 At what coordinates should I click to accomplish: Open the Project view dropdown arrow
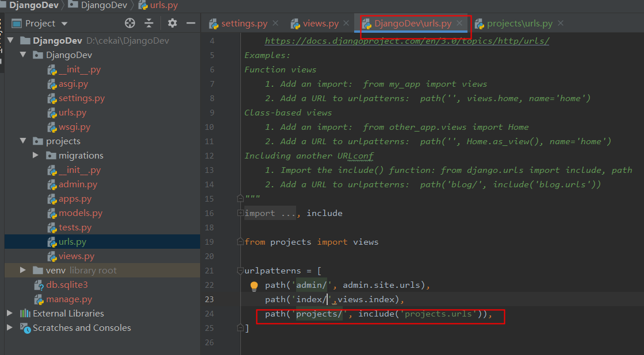point(64,24)
